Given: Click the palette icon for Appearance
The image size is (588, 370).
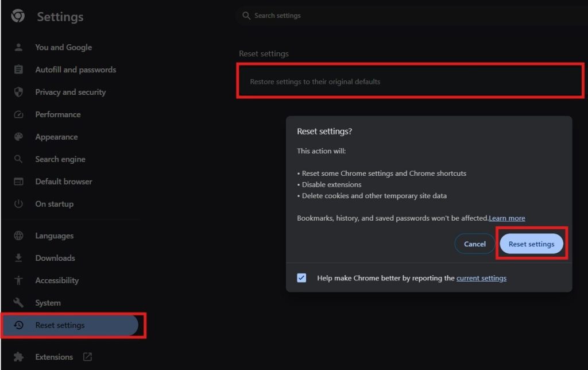Looking at the screenshot, I should [x=18, y=137].
